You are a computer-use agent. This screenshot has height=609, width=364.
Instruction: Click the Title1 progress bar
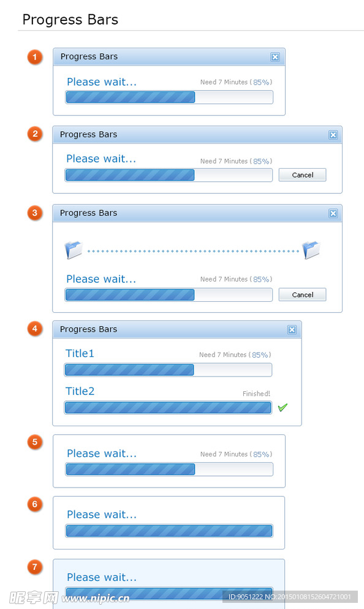(168, 370)
